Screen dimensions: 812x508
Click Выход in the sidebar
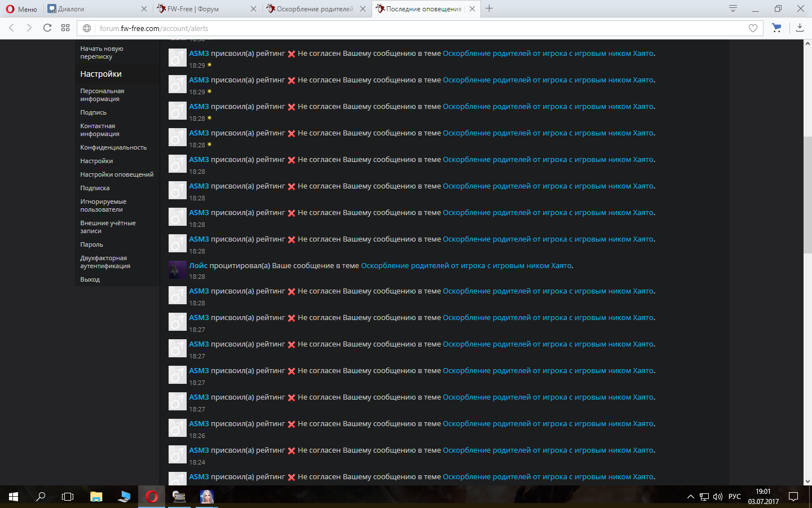90,279
